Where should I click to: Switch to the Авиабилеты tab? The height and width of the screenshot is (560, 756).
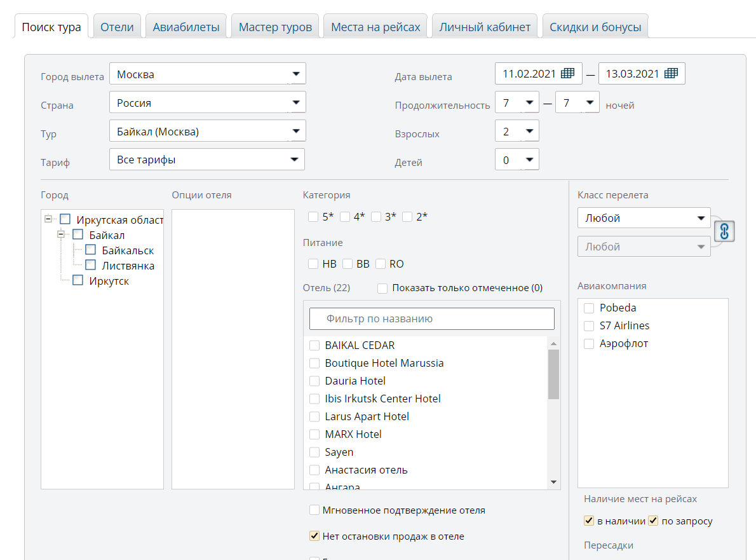[186, 27]
